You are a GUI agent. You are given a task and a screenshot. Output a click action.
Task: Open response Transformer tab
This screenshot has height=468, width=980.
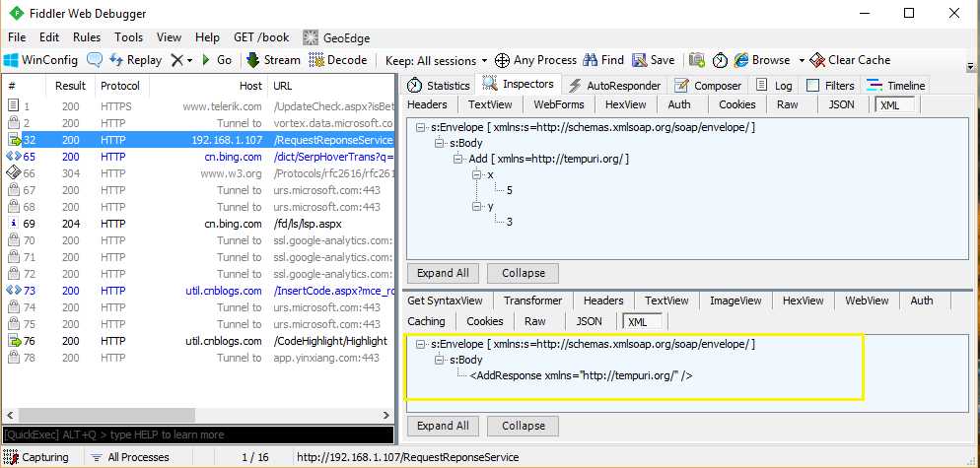pyautogui.click(x=533, y=301)
